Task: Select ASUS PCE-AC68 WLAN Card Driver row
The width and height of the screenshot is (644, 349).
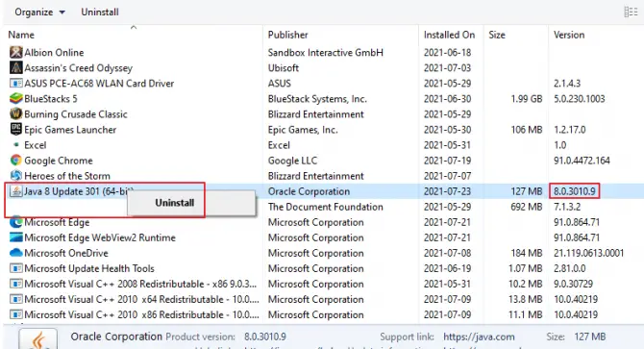Action: (99, 84)
